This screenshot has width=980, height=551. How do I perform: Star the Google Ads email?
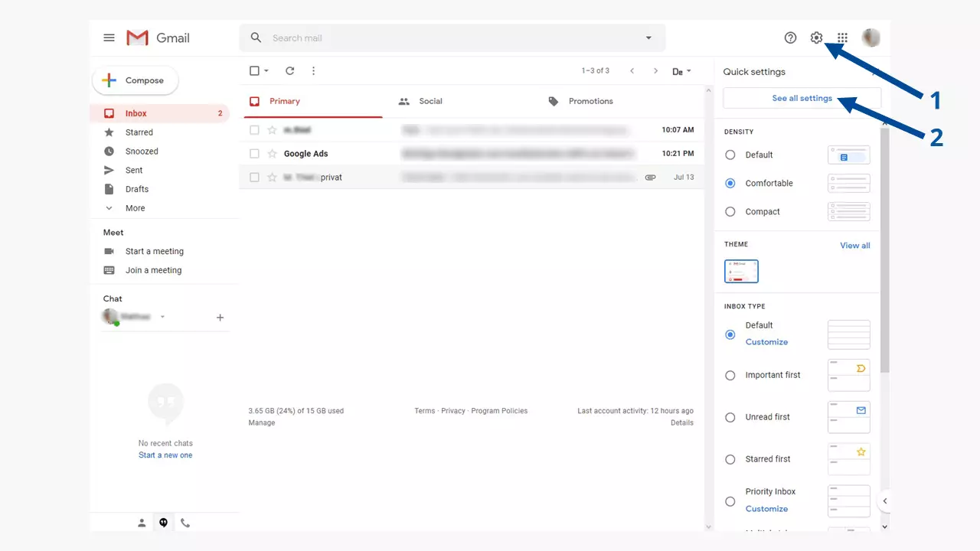(272, 154)
